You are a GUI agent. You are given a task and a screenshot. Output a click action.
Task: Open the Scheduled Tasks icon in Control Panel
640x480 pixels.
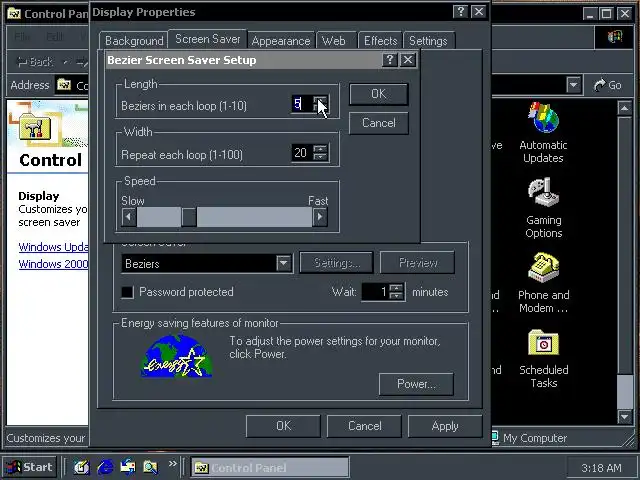coord(543,358)
